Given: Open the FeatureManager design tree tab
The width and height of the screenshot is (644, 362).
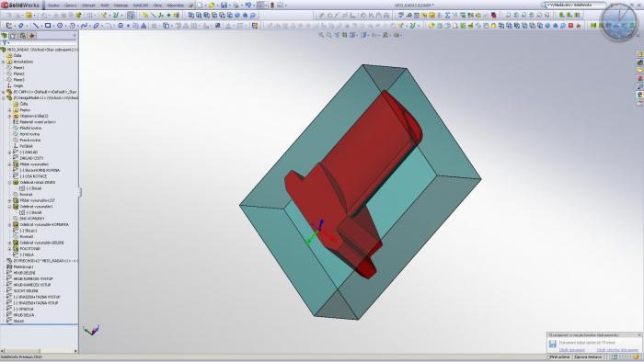Looking at the screenshot, I should 5,36.
